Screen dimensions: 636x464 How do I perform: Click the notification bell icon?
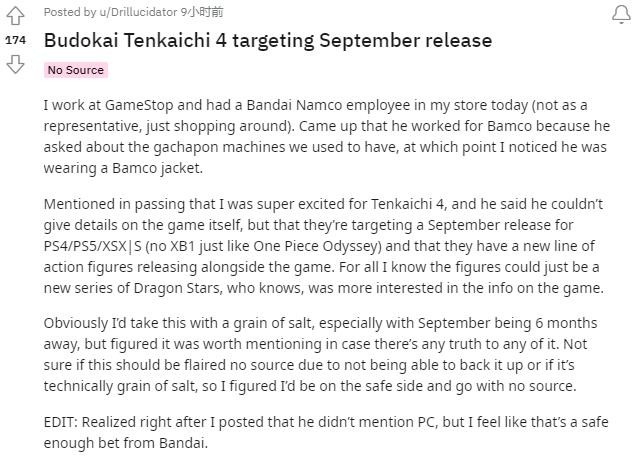pos(620,14)
